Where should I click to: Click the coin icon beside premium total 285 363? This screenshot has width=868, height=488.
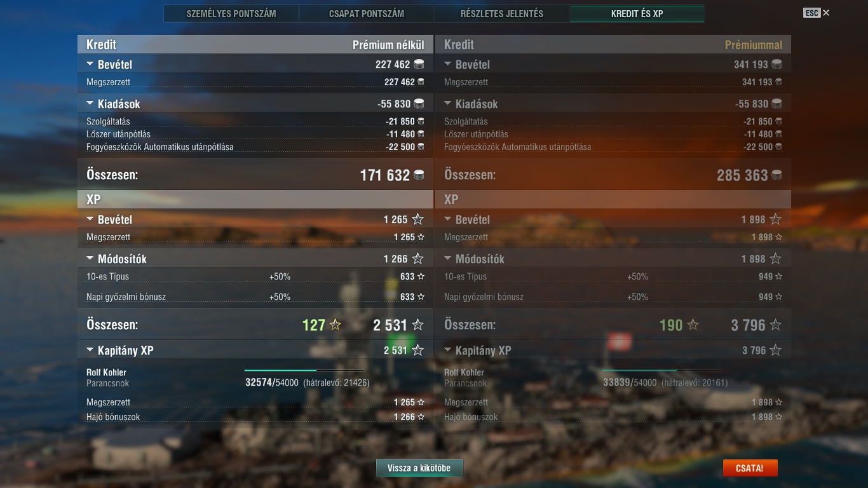(776, 175)
